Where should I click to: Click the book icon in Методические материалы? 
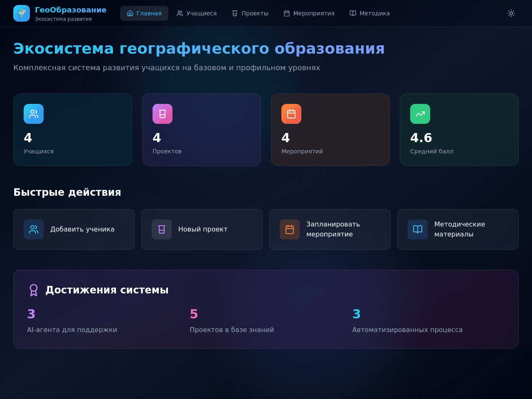coord(418,229)
